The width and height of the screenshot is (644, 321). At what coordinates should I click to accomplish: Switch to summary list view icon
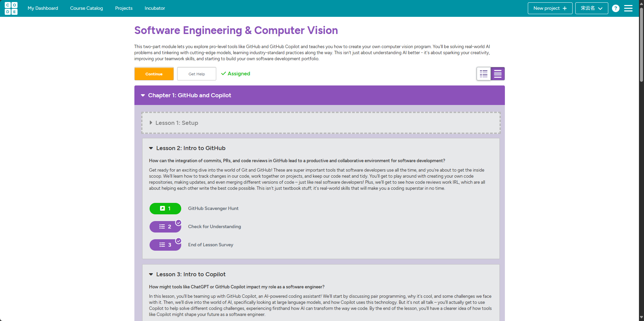(484, 74)
